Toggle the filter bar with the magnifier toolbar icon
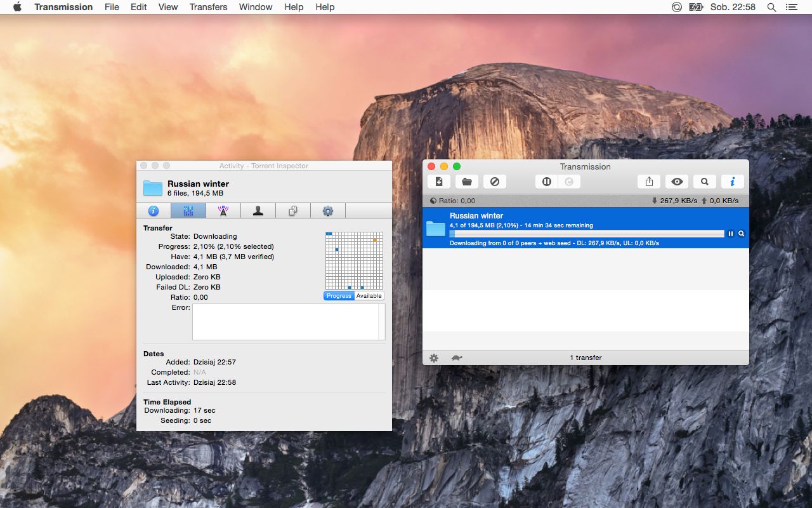Viewport: 812px width, 508px height. coord(705,182)
